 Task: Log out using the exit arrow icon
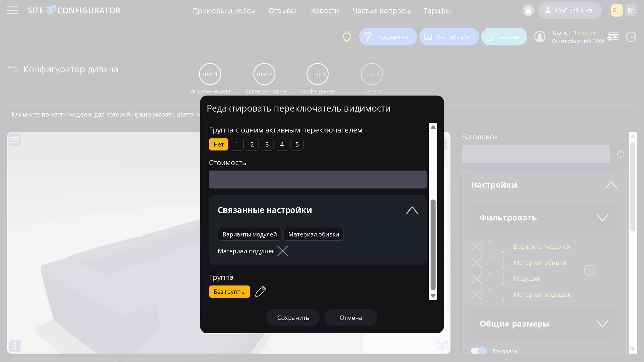tap(631, 37)
